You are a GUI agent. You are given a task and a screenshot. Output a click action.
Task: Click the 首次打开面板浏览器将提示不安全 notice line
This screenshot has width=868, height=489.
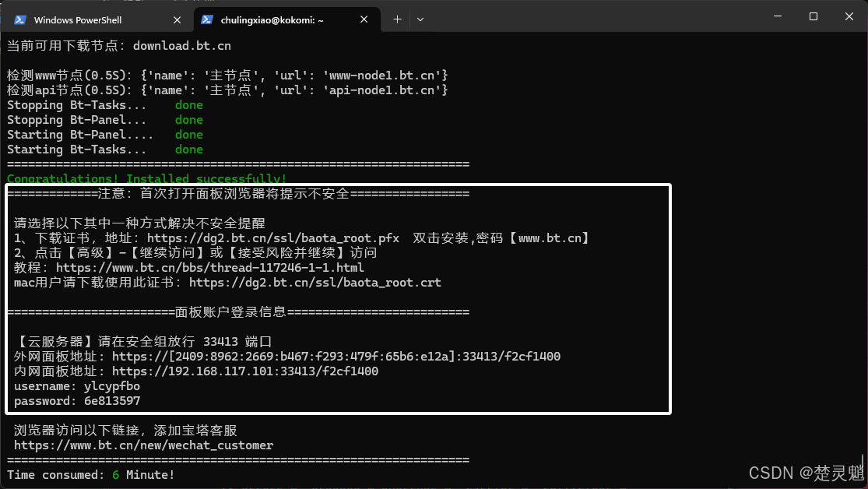pos(238,194)
